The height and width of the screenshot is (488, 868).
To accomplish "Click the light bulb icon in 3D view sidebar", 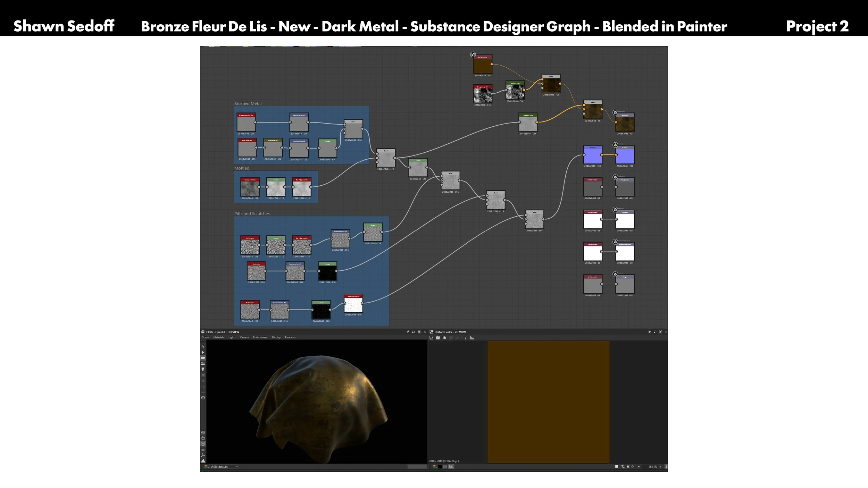I will tap(203, 369).
